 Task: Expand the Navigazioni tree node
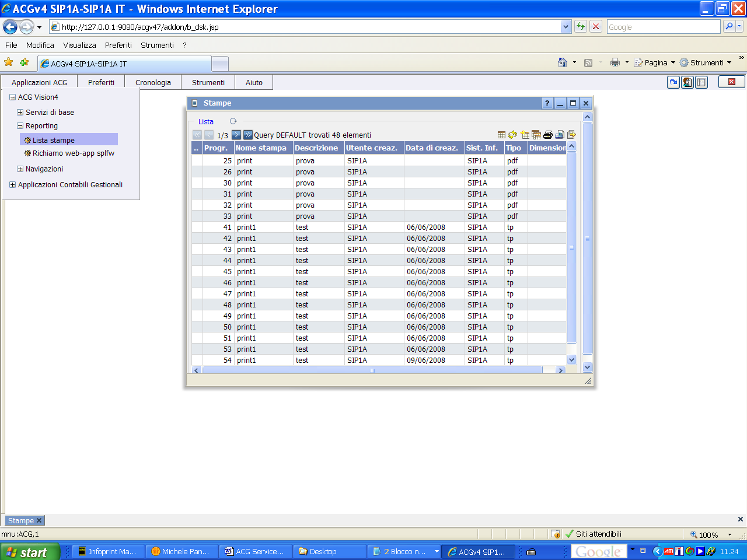point(20,169)
